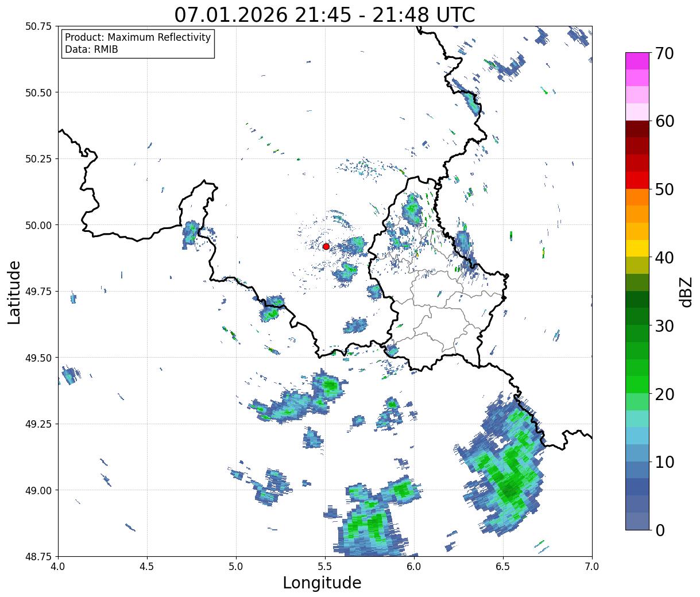Click the colorbar tick label 50

pyautogui.click(x=664, y=189)
